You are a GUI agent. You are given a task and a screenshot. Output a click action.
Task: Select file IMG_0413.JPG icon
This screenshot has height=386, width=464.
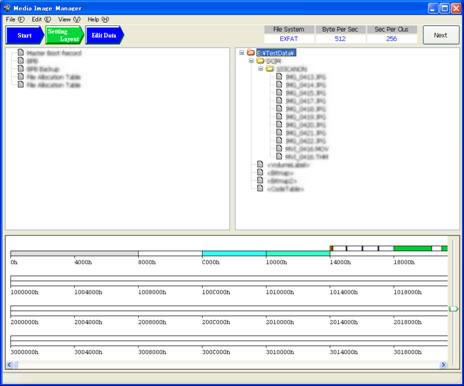pos(279,77)
